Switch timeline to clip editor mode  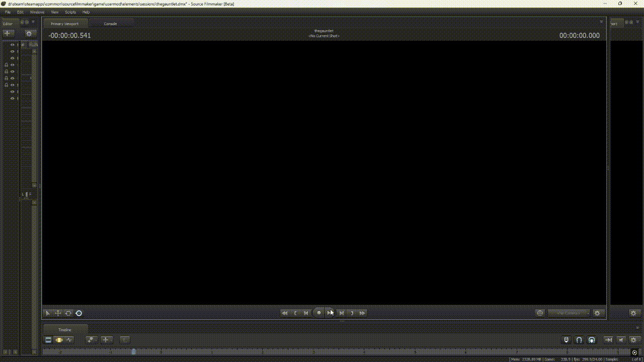(x=48, y=340)
